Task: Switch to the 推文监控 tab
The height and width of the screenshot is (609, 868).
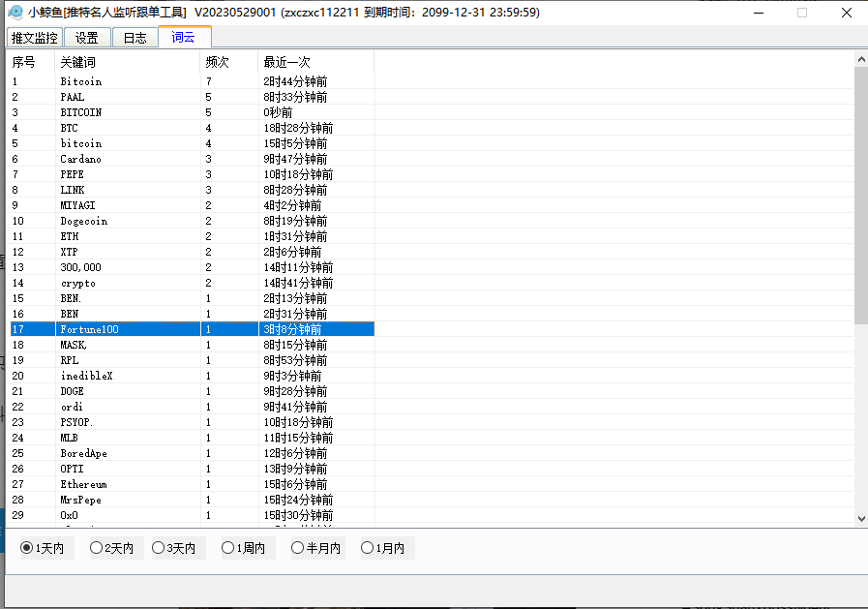Action: point(34,38)
